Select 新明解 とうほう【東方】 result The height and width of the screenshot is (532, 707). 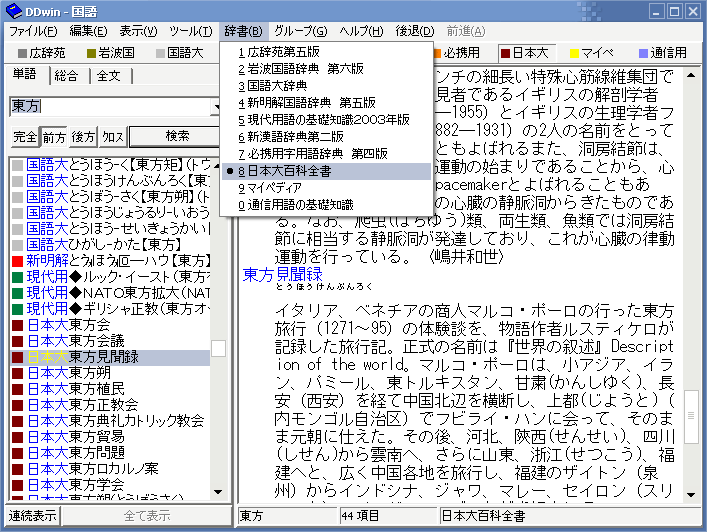coord(110,261)
